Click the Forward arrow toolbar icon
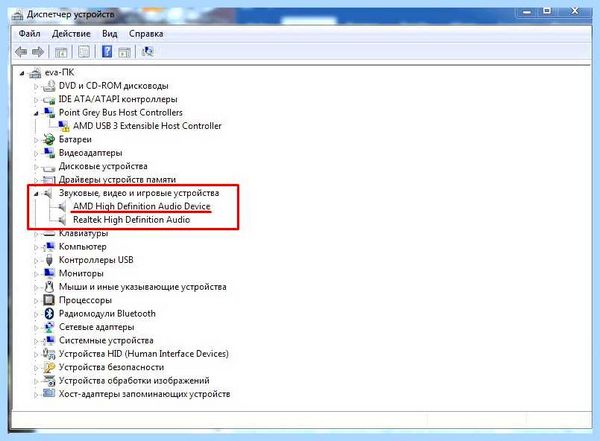600x441 pixels. pyautogui.click(x=38, y=52)
